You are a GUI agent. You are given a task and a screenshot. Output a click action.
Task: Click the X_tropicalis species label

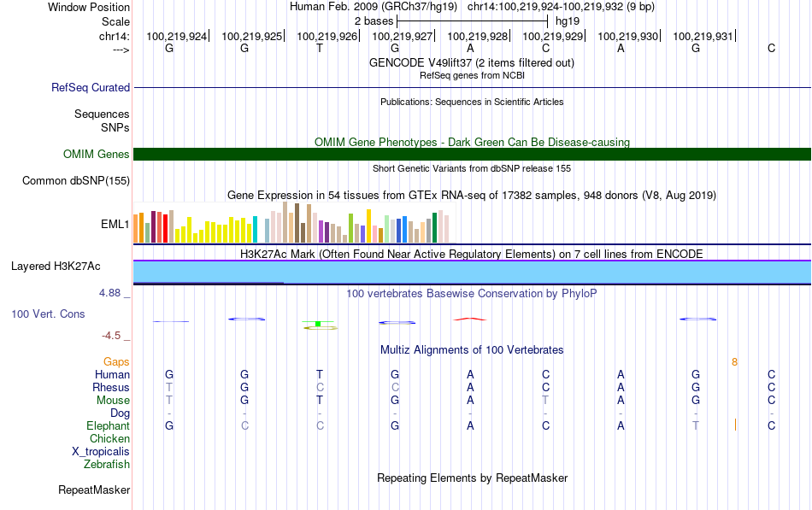[101, 452]
